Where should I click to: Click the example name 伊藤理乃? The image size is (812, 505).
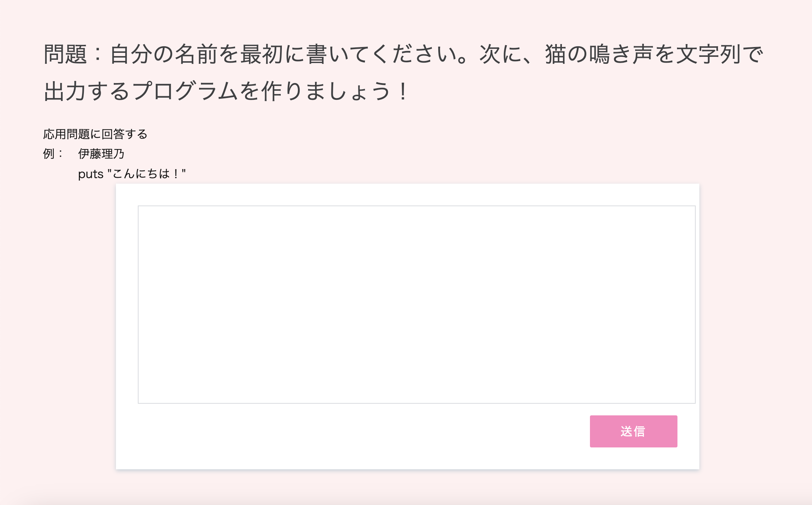[x=101, y=154]
